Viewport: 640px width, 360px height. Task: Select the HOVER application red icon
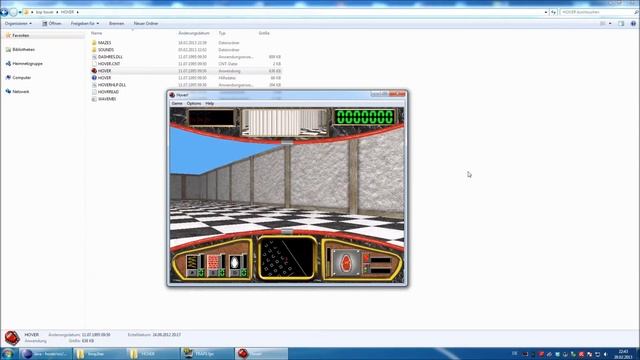coord(94,71)
